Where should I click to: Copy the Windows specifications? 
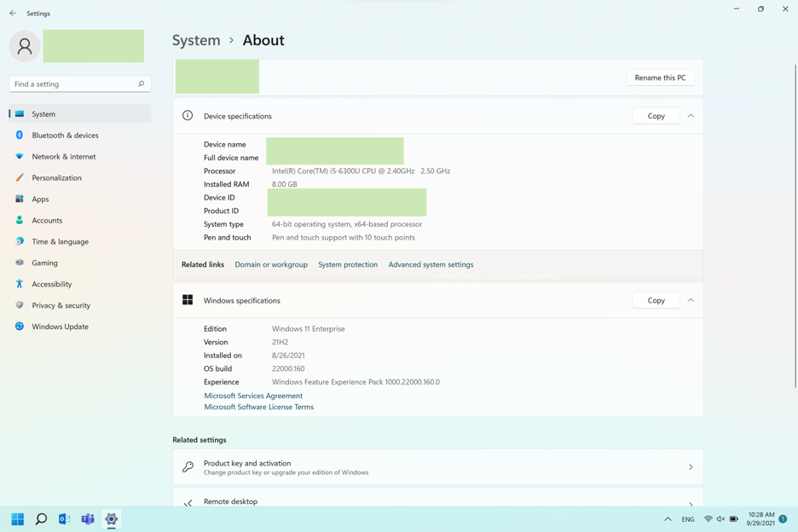pyautogui.click(x=656, y=300)
